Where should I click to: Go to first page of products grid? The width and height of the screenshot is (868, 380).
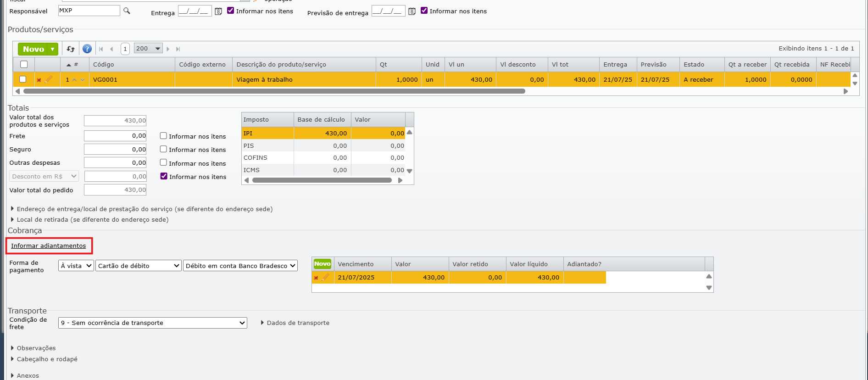101,49
